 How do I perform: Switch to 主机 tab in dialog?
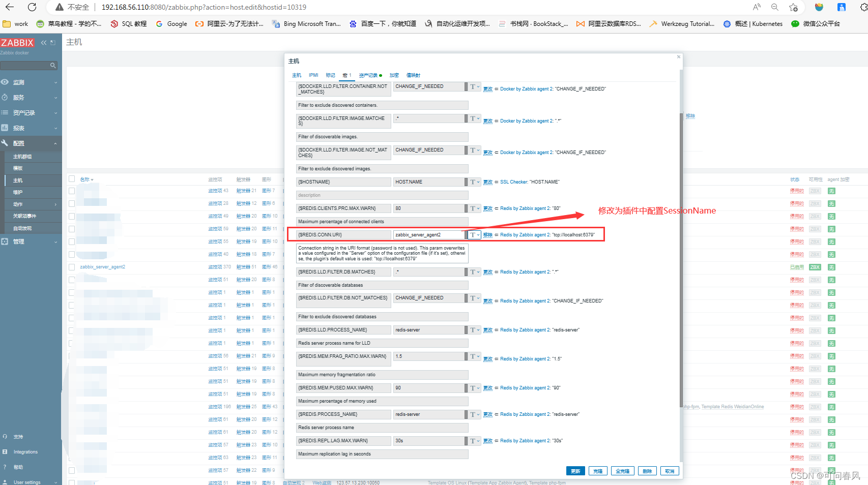point(297,75)
